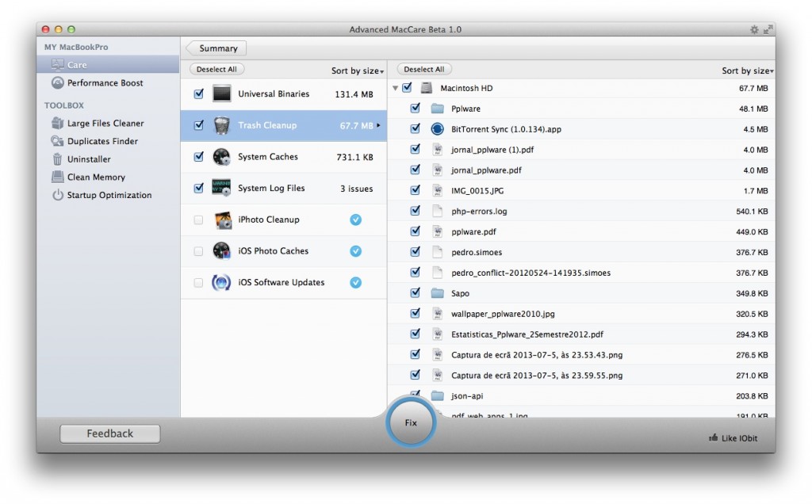Check the iOS Software Updates checkbox
The height and width of the screenshot is (504, 812).
198,283
